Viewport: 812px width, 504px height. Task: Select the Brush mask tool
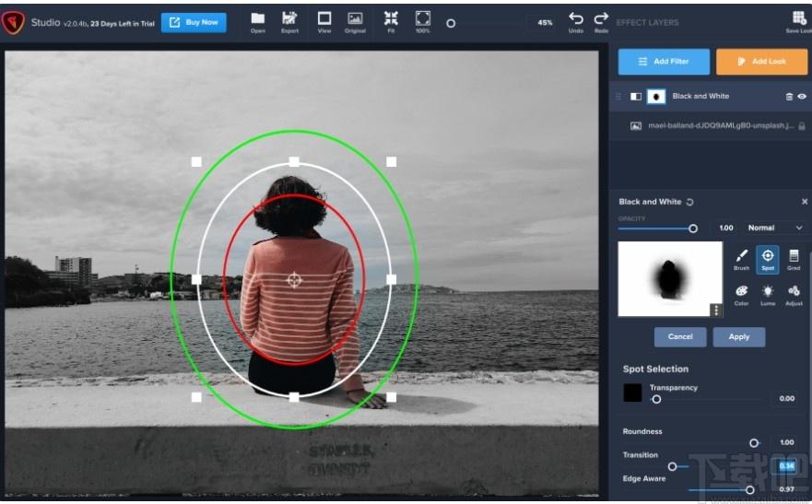[741, 258]
